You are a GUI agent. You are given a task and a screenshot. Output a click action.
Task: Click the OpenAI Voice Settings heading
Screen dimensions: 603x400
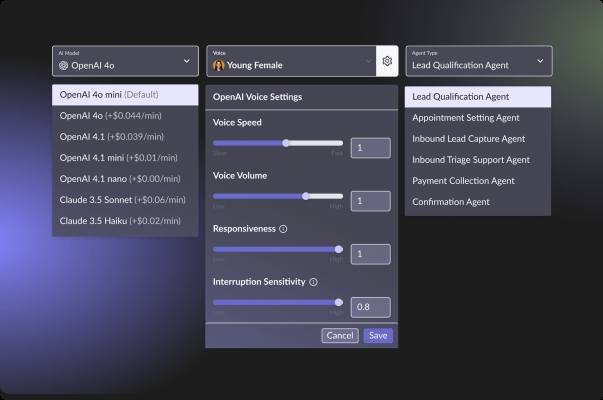coord(257,97)
